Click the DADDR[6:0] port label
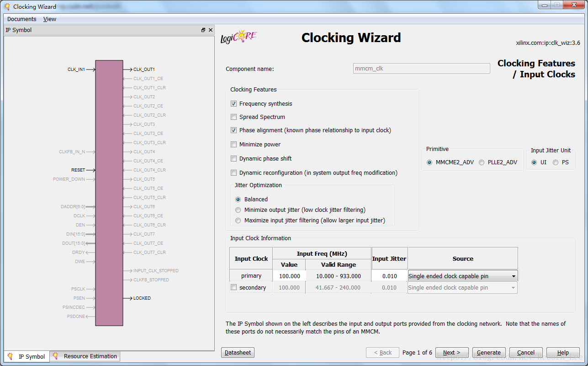588x366 pixels. 73,207
